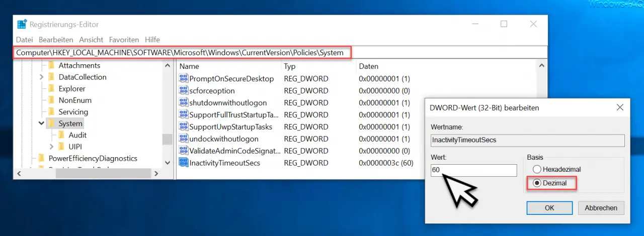Image resolution: width=644 pixels, height=236 pixels.
Task: Click the Registrierungs-Editor app icon in title bar
Action: point(22,24)
